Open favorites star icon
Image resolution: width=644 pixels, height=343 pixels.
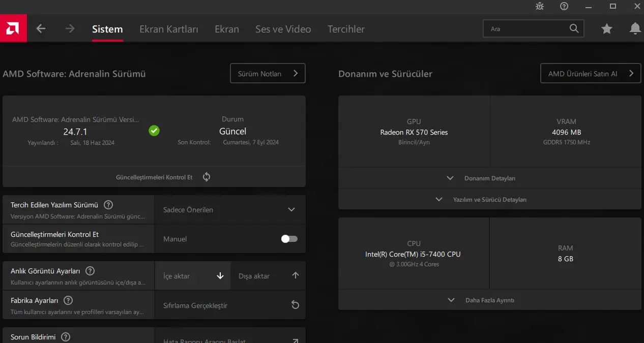(x=606, y=29)
